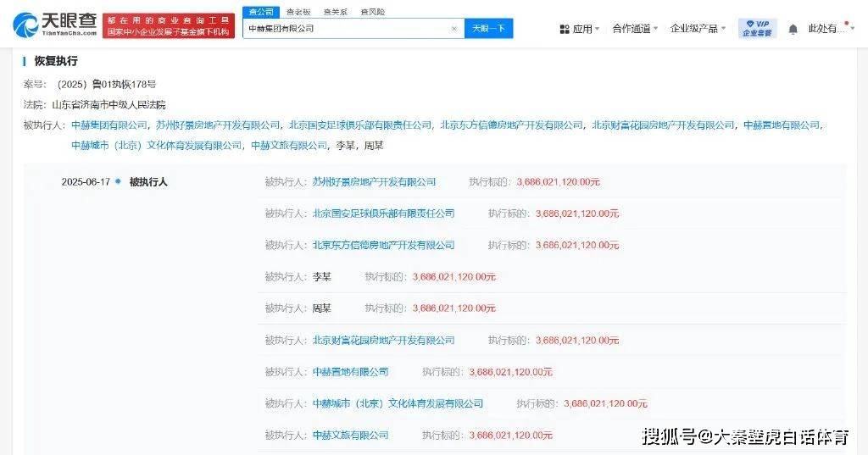Image resolution: width=868 pixels, height=455 pixels.
Task: Open 苏州好景房地产开发有限公司 in the 2025-06-17 rows
Action: pyautogui.click(x=374, y=181)
